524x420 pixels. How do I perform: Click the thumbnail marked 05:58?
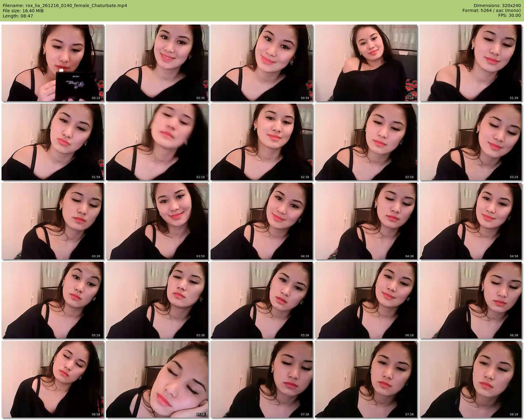[x=261, y=300]
